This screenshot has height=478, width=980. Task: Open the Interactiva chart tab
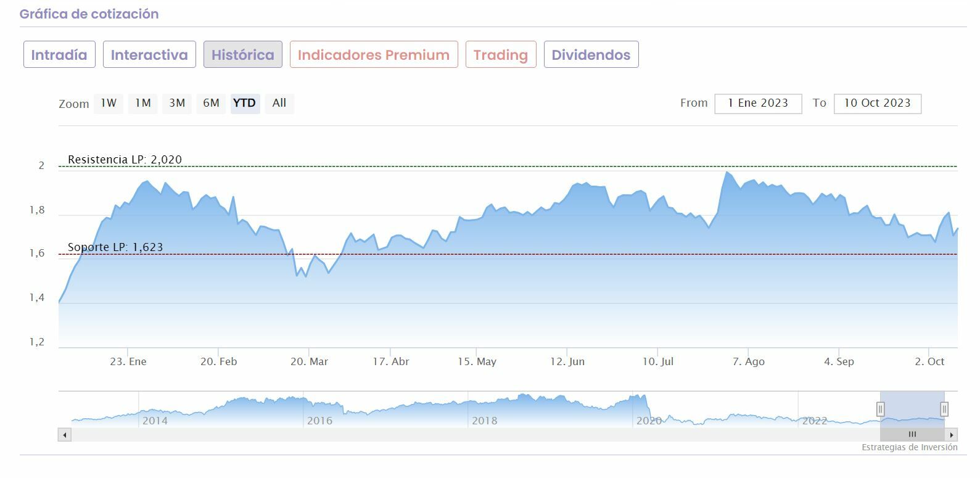coord(149,55)
